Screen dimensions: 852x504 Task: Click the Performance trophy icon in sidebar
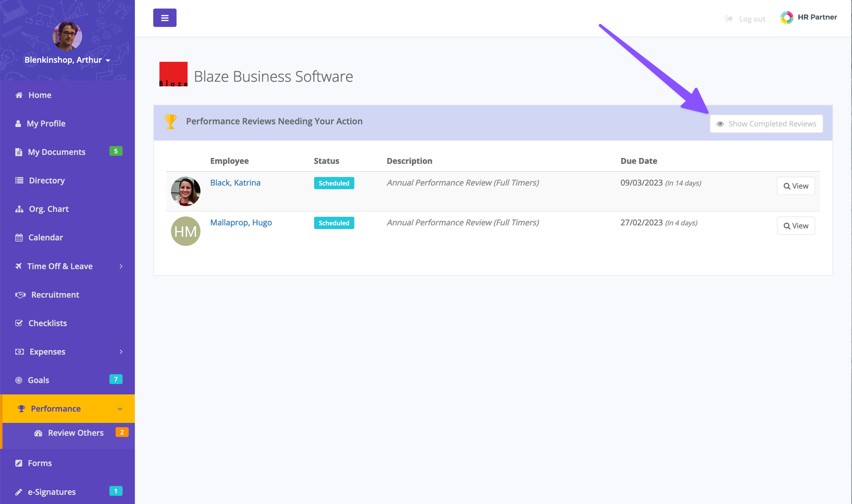pyautogui.click(x=21, y=409)
